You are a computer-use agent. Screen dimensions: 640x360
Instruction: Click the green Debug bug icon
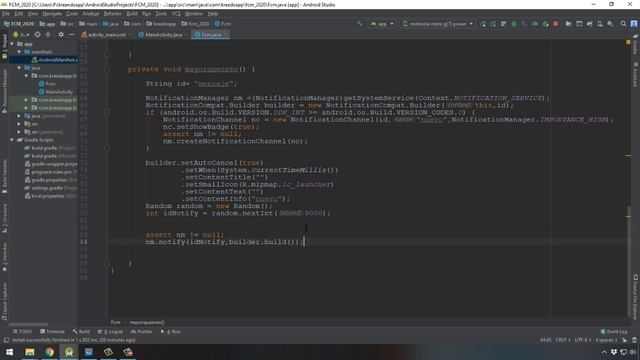tap(514, 24)
